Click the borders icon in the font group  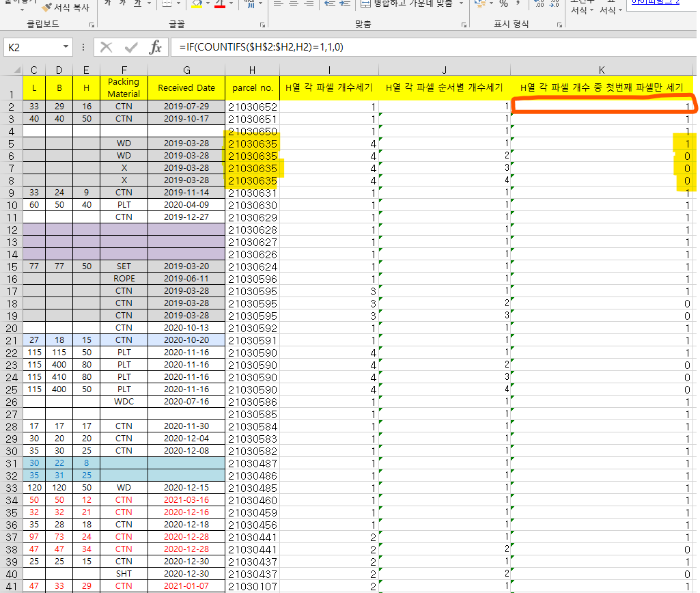coord(167,4)
